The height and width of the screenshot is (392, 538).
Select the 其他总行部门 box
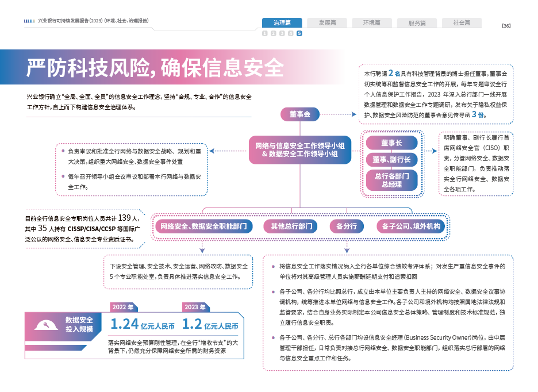click(291, 226)
